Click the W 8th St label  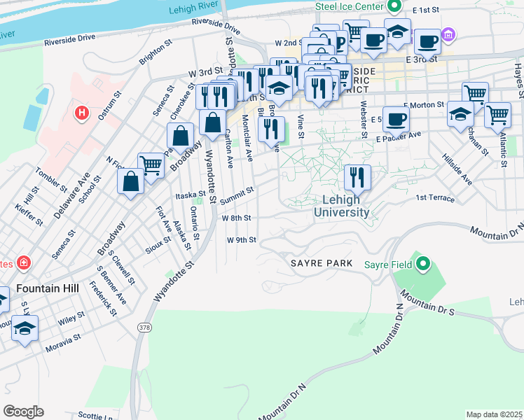pyautogui.click(x=236, y=218)
